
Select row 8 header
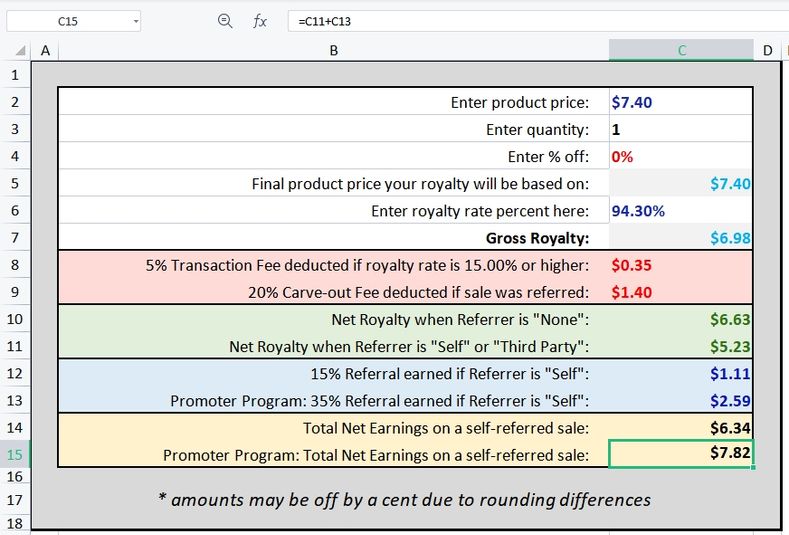point(15,265)
